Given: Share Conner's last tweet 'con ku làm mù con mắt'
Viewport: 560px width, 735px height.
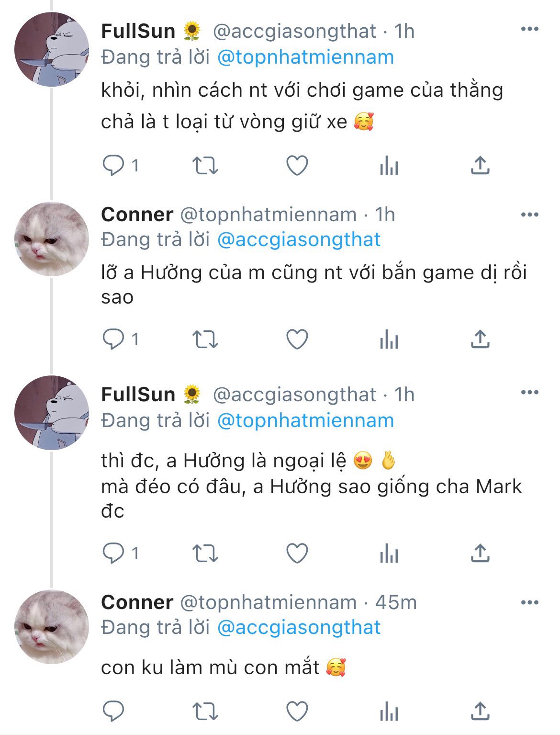Looking at the screenshot, I should [480, 711].
